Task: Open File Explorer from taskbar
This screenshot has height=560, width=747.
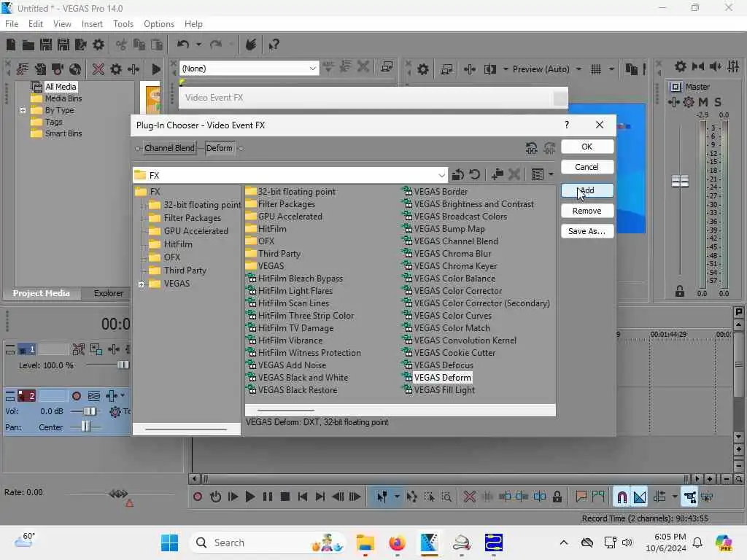Action: 365,542
